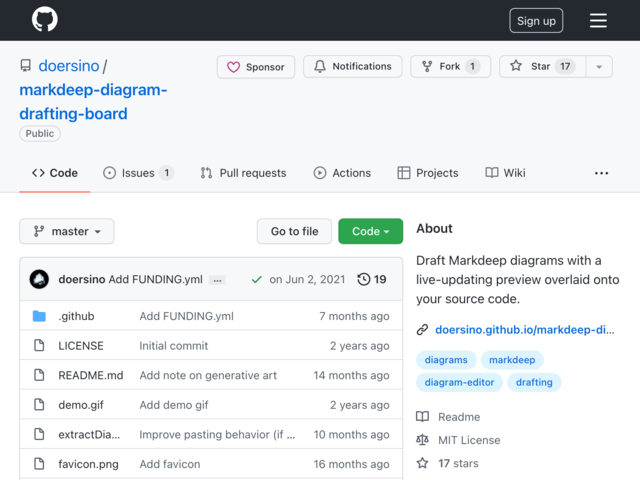The width and height of the screenshot is (640, 480).
Task: Open the GitHub home logo
Action: [x=44, y=19]
